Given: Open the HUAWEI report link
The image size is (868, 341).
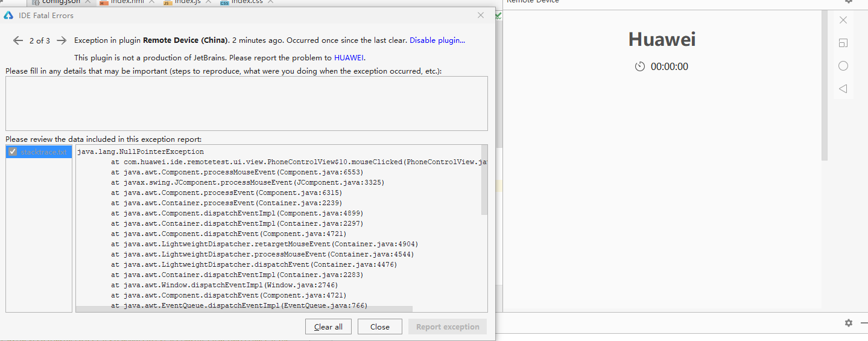Looking at the screenshot, I should (349, 58).
